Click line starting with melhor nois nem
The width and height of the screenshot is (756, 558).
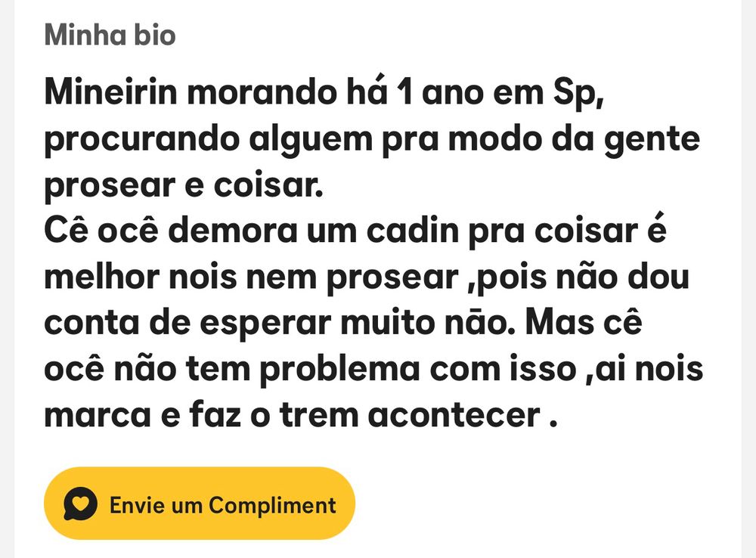pyautogui.click(x=367, y=277)
